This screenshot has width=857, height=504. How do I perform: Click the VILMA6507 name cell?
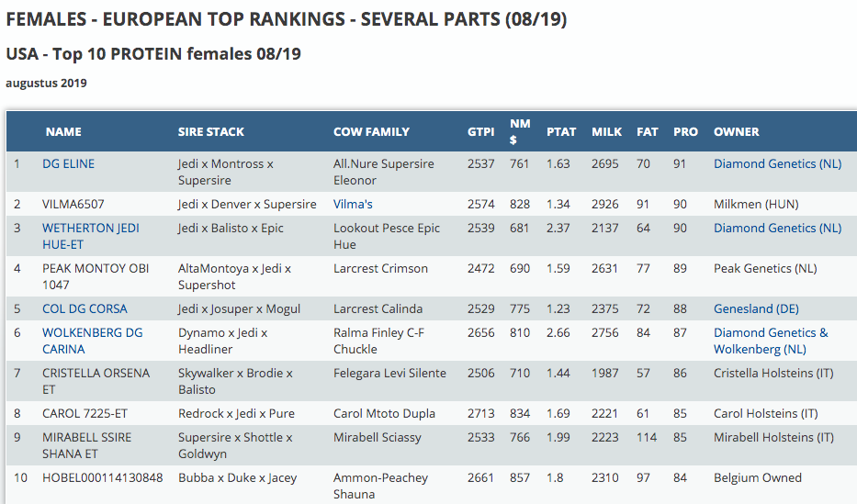(73, 204)
